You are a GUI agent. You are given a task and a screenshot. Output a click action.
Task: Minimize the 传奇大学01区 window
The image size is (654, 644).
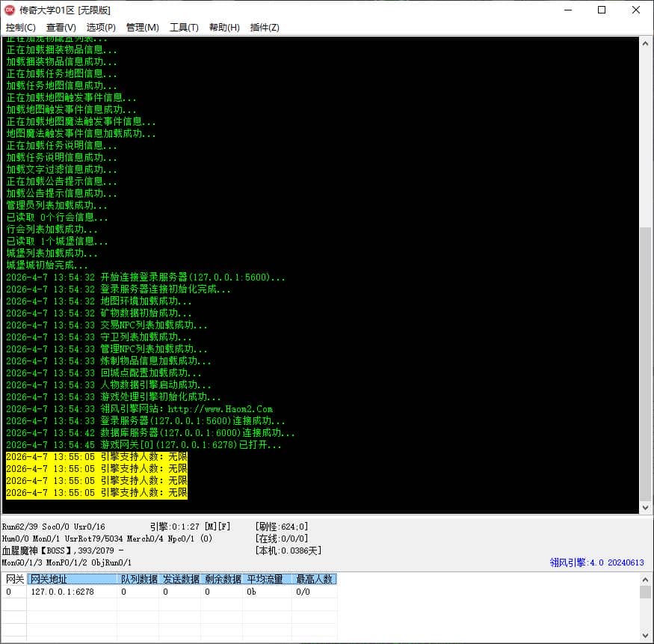point(567,10)
